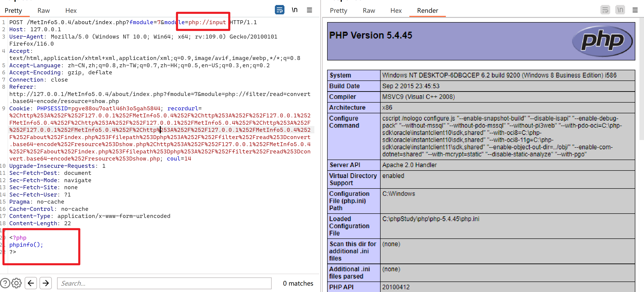Click the 'PHP API' row label
The width and height of the screenshot is (644, 292).
(341, 287)
